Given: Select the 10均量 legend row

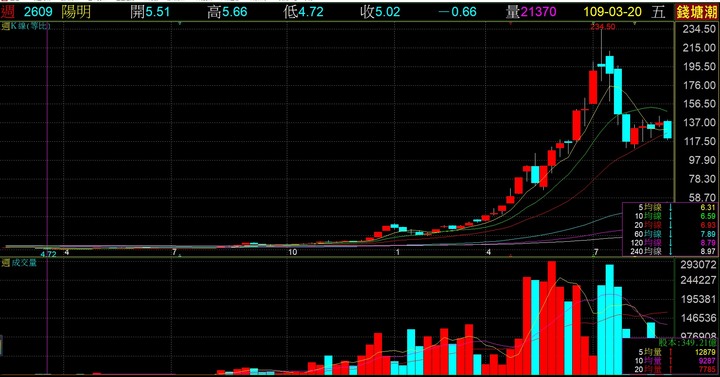Looking at the screenshot, I should 670,361.
